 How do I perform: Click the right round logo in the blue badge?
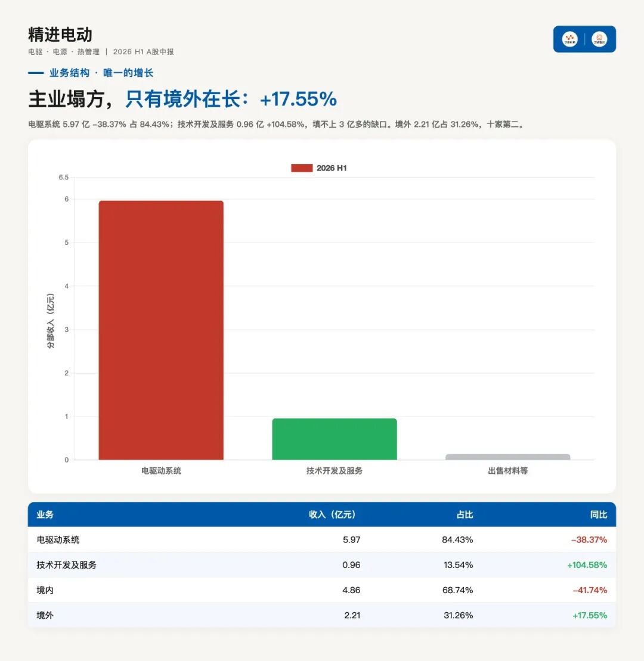point(599,39)
